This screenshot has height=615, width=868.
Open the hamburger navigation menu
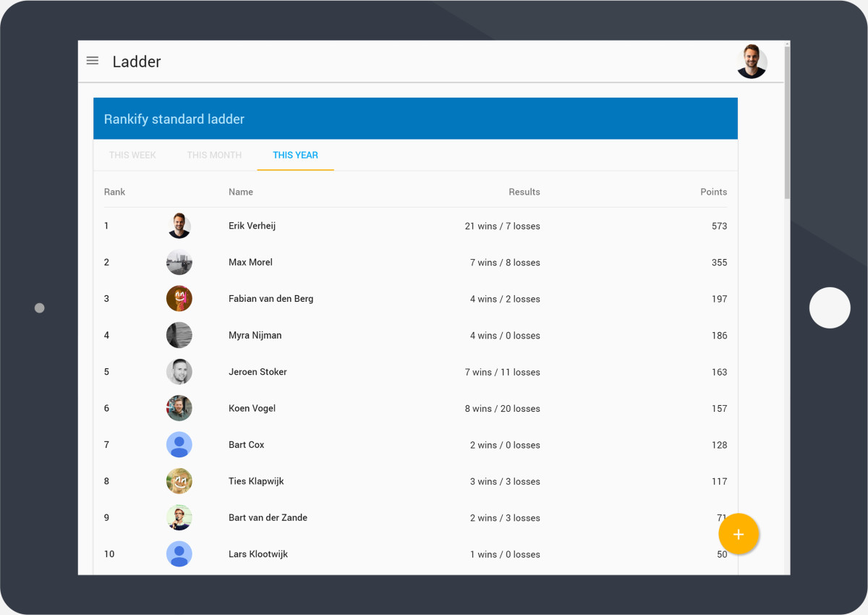[x=93, y=61]
